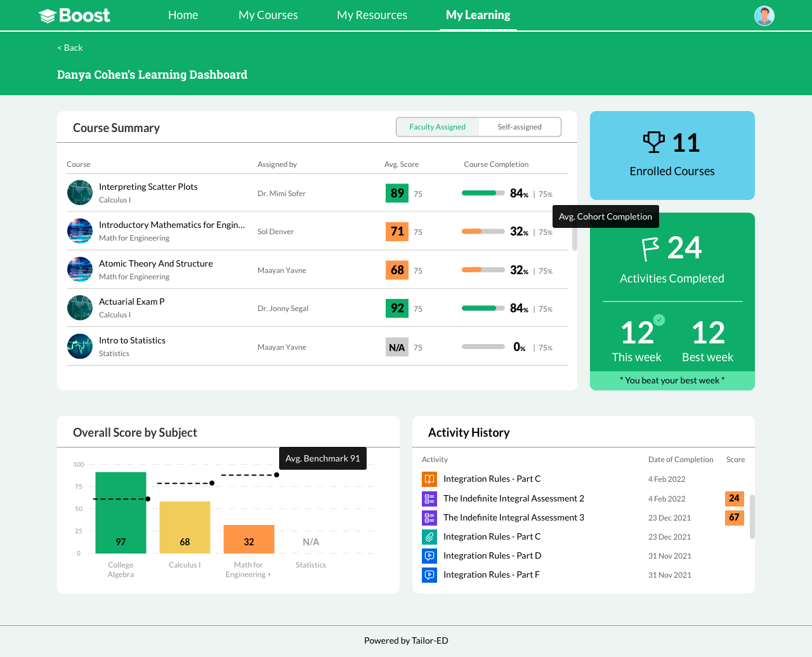Click the Back link
The width and height of the screenshot is (812, 657).
tap(70, 48)
